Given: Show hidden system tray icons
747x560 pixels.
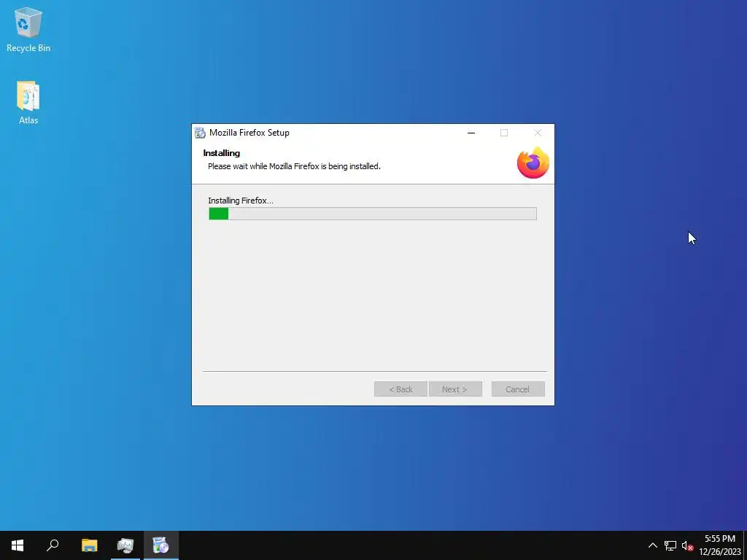Looking at the screenshot, I should [x=653, y=545].
